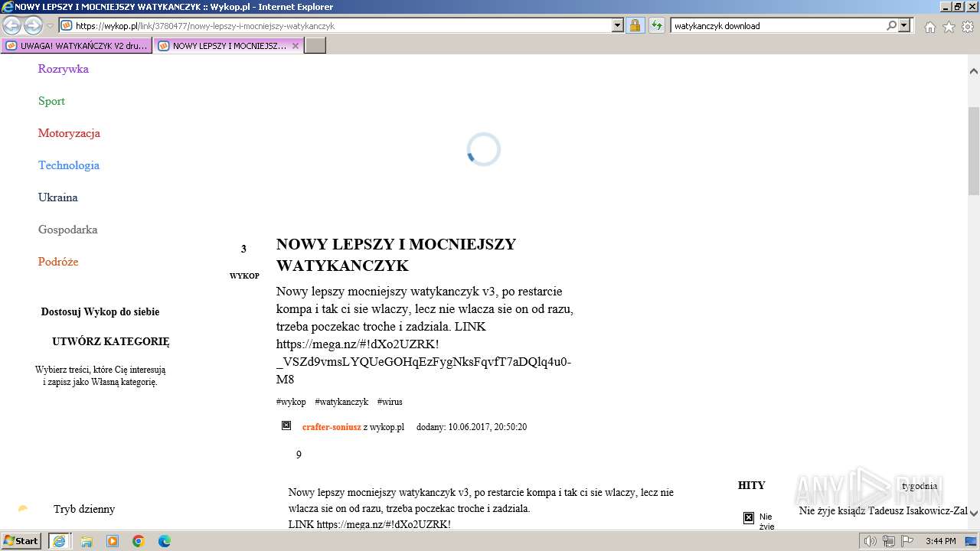The width and height of the screenshot is (980, 551).
Task: Click the search box containing 'watykanczyk download'
Action: 777,25
